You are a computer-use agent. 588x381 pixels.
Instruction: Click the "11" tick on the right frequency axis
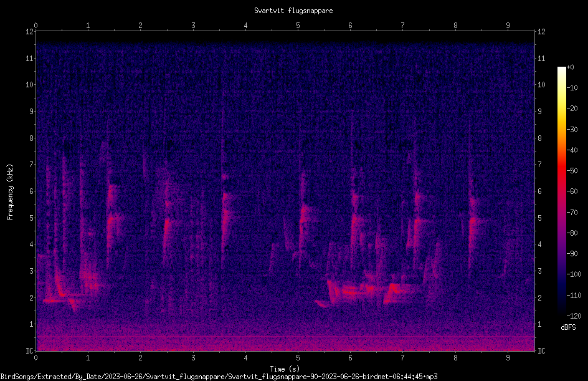(541, 58)
